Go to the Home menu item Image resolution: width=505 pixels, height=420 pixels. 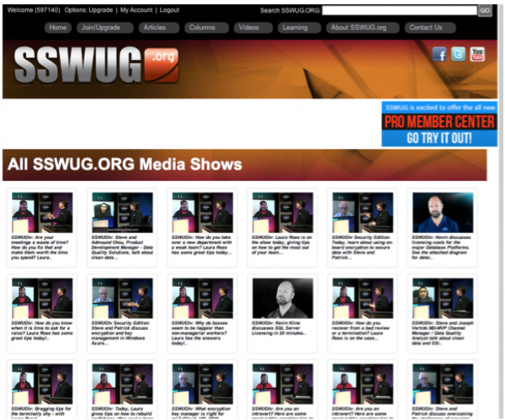[x=58, y=28]
